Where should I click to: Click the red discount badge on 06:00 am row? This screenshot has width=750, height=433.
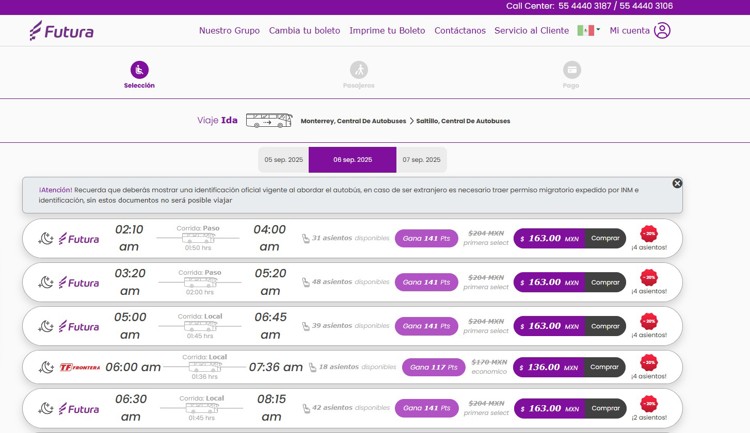pos(649,363)
